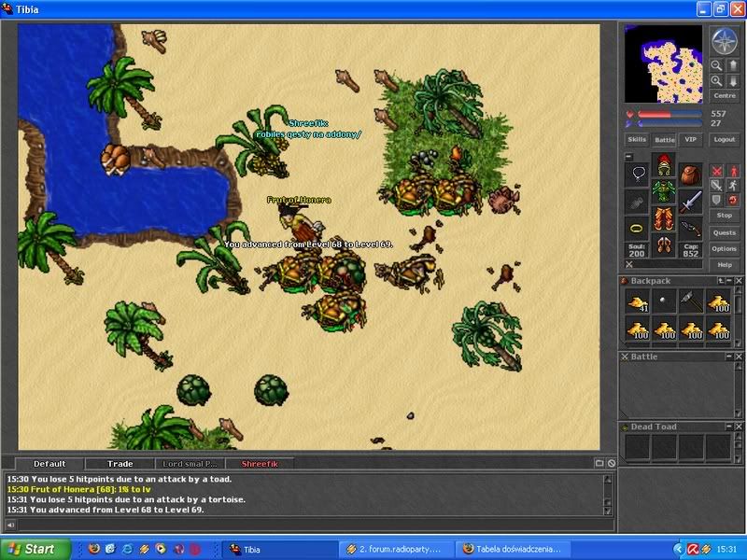Click the small white pearl in Backpack
The image size is (747, 560).
point(664,301)
